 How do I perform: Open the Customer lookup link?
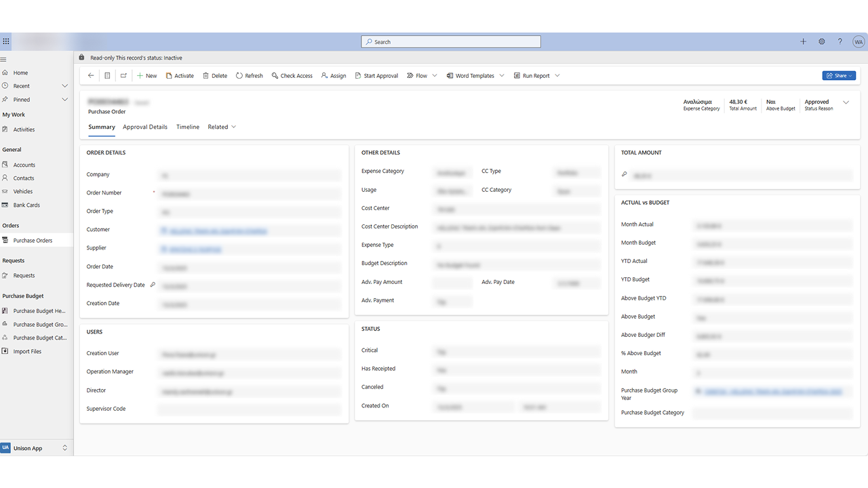(217, 231)
